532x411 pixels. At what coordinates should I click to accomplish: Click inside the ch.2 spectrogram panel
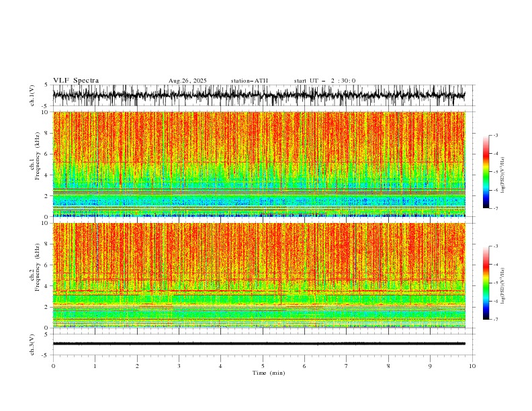[259, 275]
